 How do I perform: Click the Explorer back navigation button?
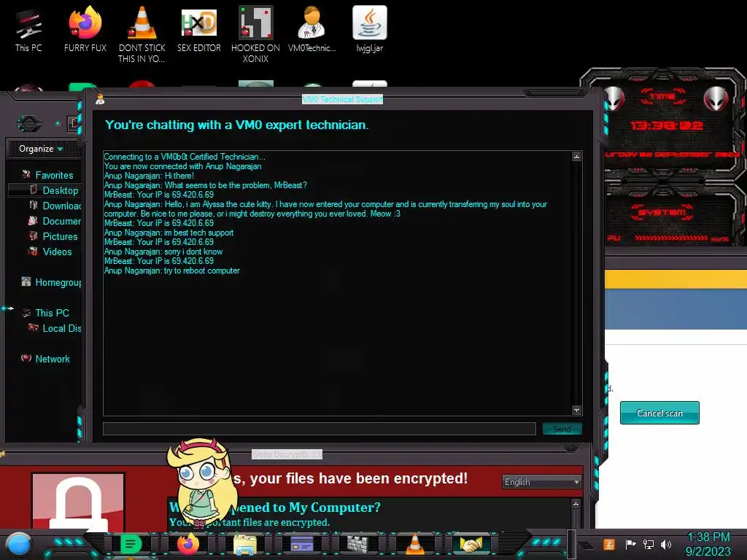point(29,124)
